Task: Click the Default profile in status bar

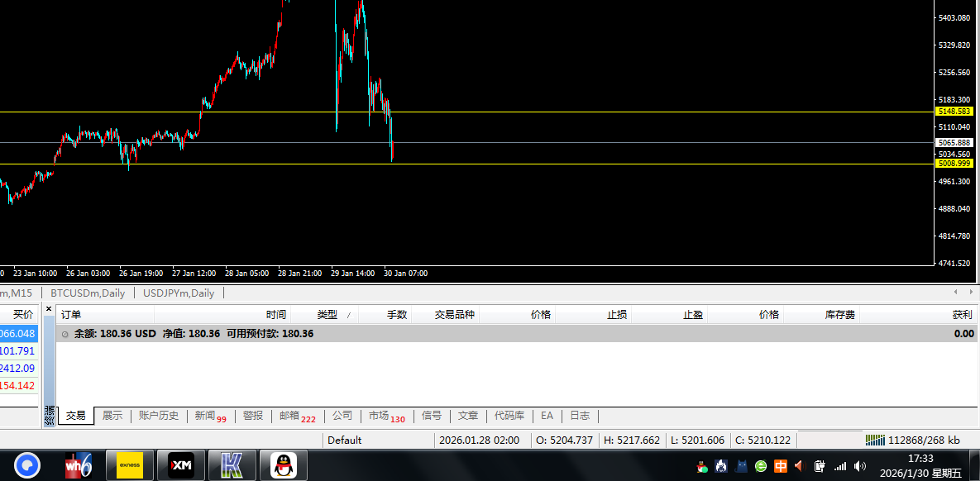Action: click(345, 440)
